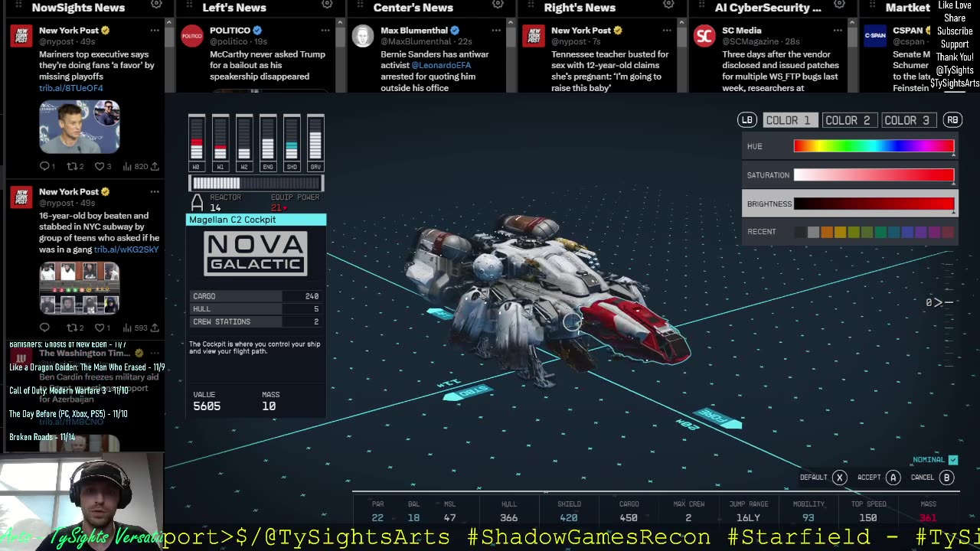Reply to the Mariners executive tweet
The height and width of the screenshot is (551, 980).
[x=44, y=166]
